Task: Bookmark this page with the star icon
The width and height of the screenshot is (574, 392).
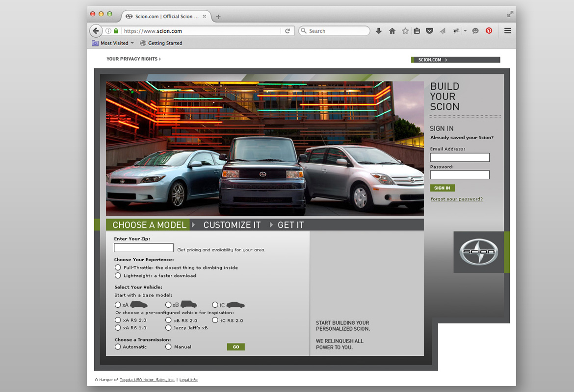Action: (x=405, y=31)
